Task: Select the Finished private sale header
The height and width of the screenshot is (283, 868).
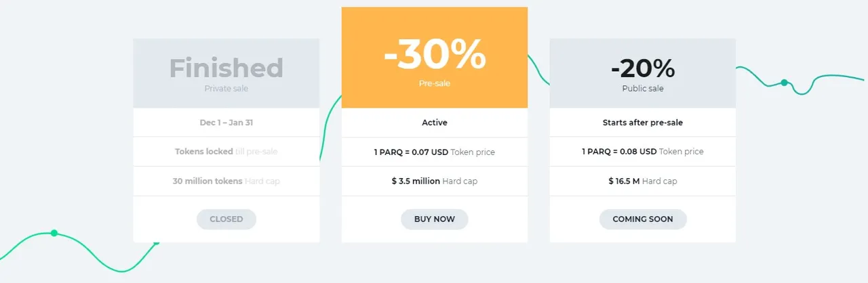Action: [226, 73]
